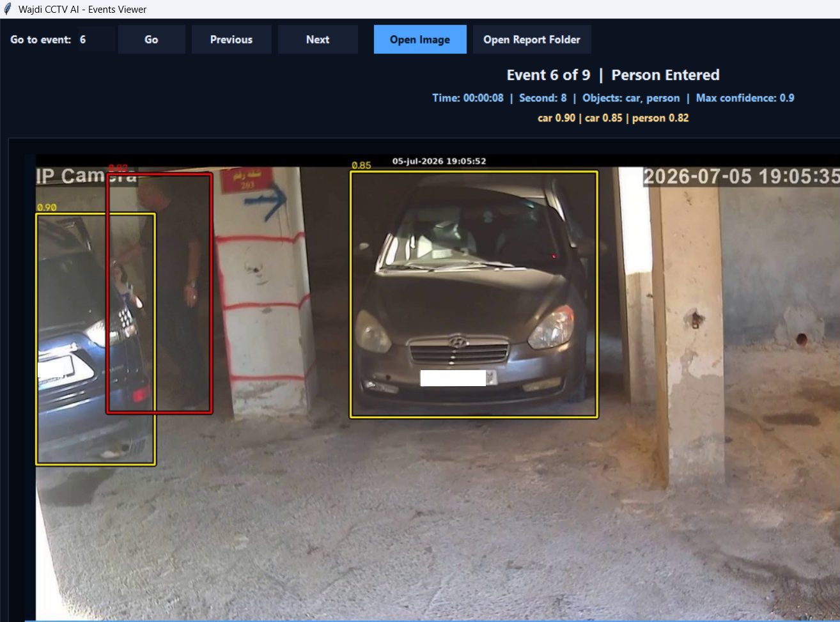Click the 'IP Camera' overlay label
The width and height of the screenshot is (840, 622).
point(86,176)
